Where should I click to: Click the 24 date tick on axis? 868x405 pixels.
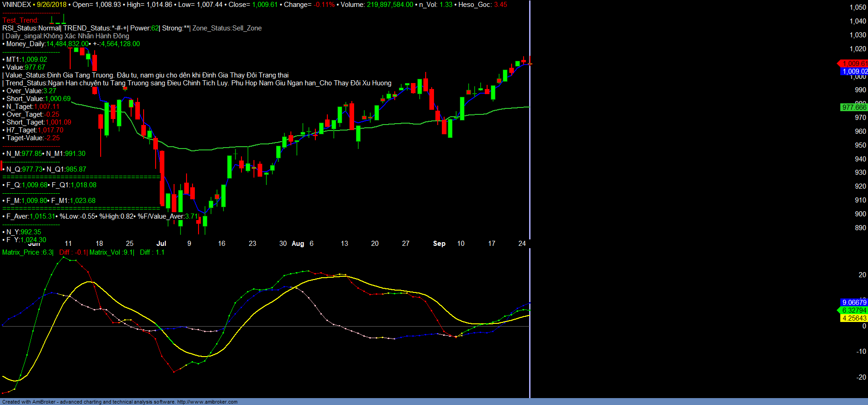522,244
